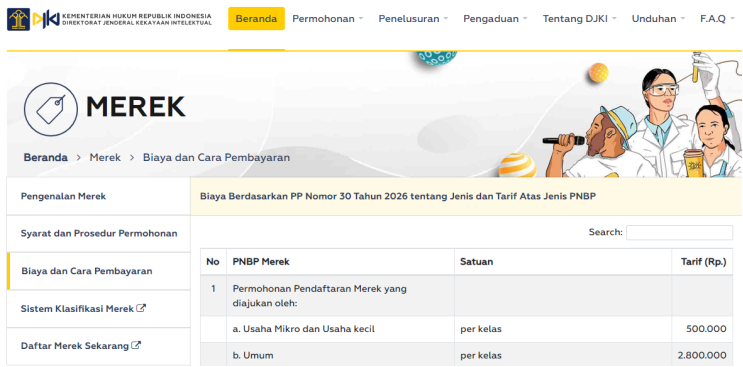743x367 pixels.
Task: Click the 'b. Umum' cell
Action: [x=340, y=355]
